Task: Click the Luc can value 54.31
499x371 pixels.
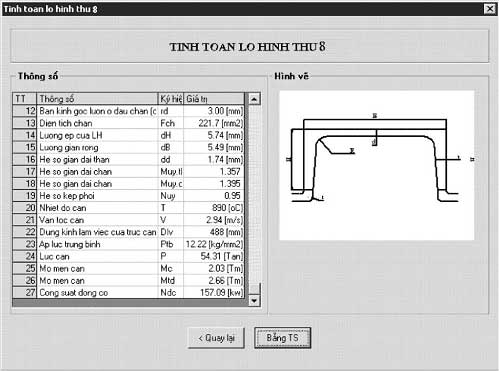Action: pos(214,256)
